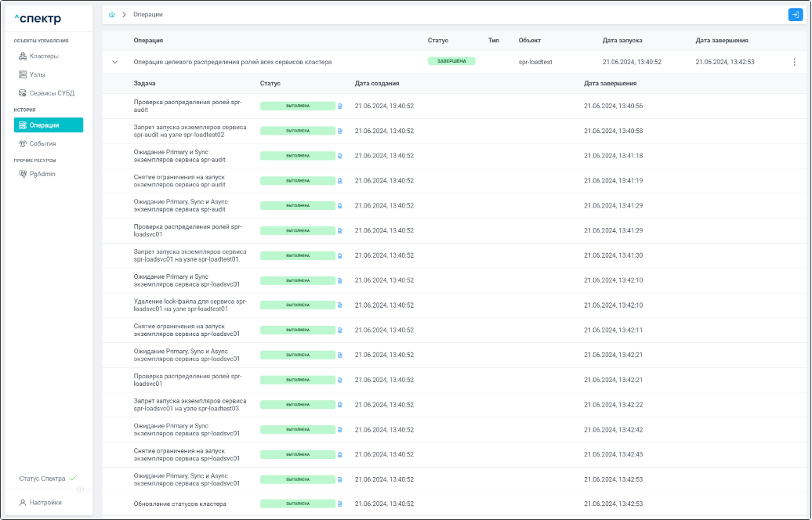Screen dimensions: 812x520
Task: Click the Спектр logo
Action: [38, 19]
